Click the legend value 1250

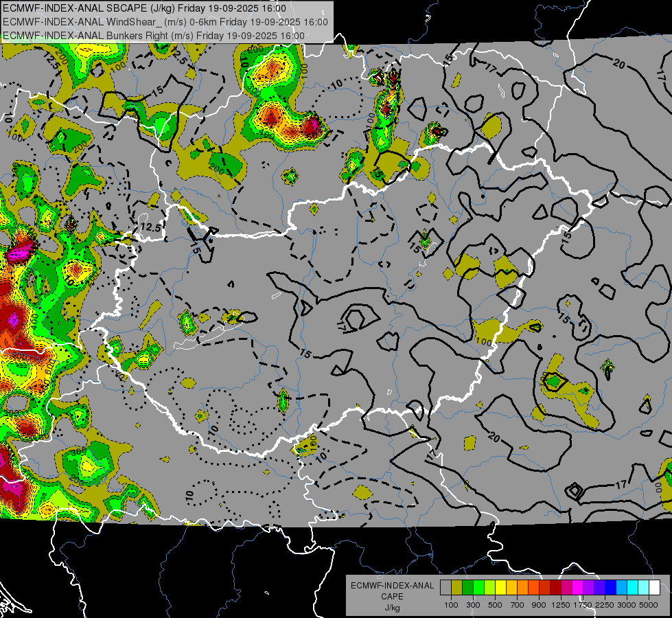tap(561, 605)
